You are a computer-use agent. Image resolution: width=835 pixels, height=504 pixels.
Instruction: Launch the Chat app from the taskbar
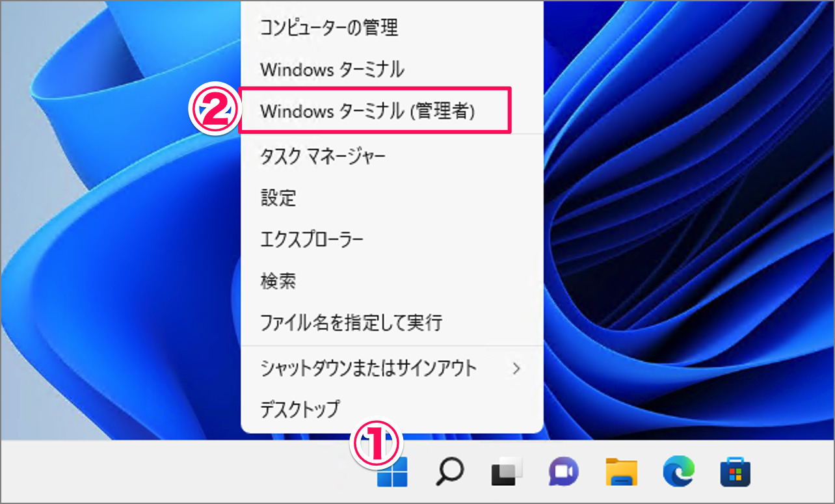[563, 471]
